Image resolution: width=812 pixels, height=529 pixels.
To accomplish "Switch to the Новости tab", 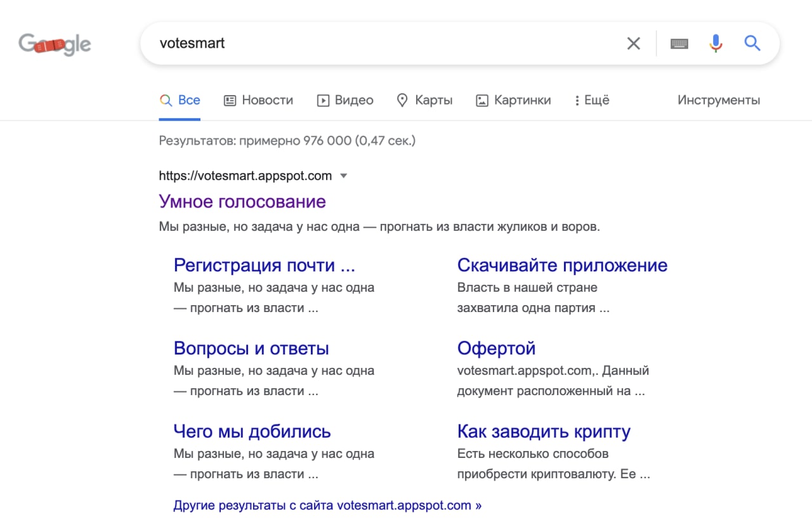I will tap(259, 100).
